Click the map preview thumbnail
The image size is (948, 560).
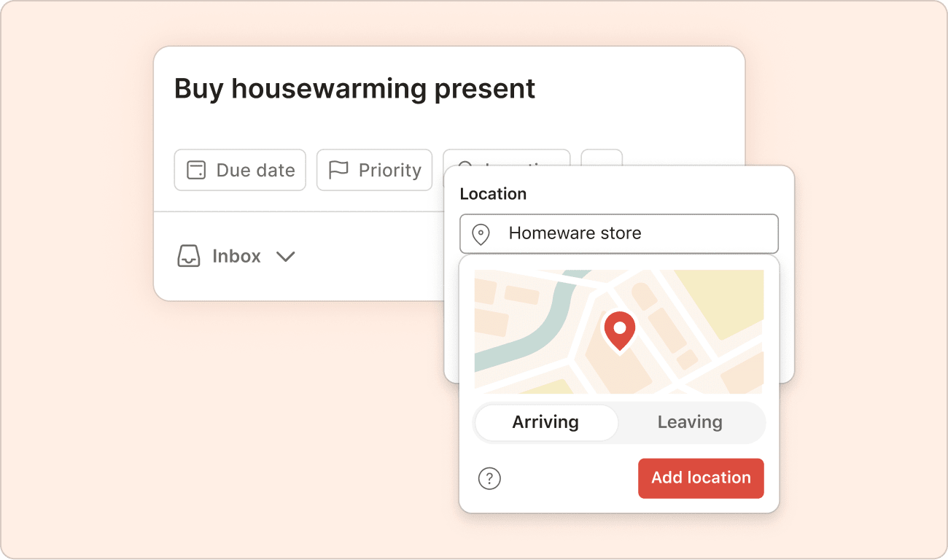[x=619, y=332]
